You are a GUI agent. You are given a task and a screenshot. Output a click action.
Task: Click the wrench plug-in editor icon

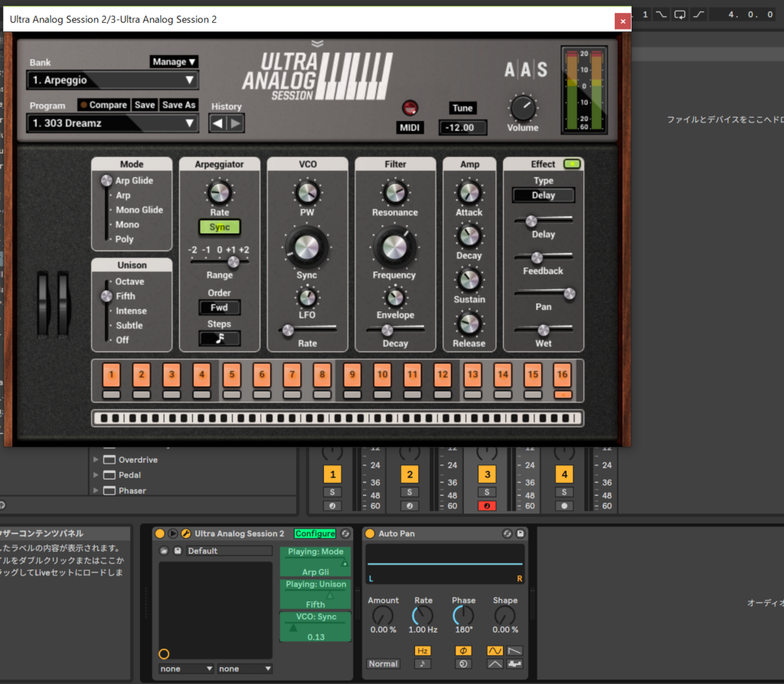(186, 533)
